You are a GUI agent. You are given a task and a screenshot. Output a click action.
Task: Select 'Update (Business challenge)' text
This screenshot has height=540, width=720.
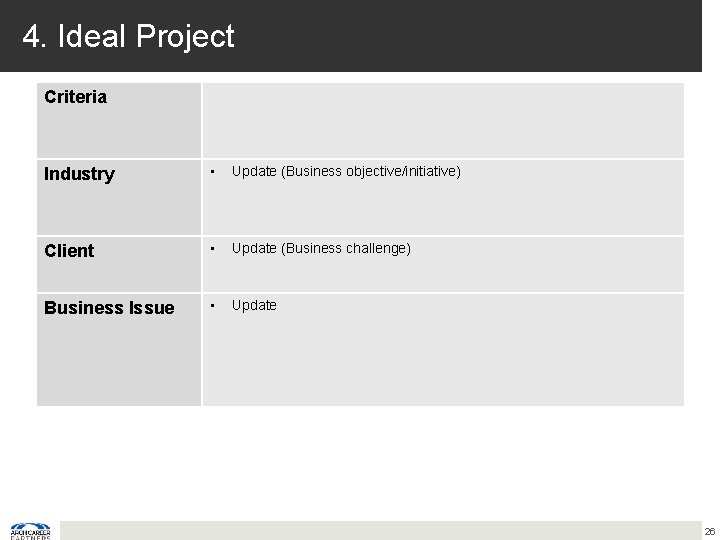click(x=321, y=248)
